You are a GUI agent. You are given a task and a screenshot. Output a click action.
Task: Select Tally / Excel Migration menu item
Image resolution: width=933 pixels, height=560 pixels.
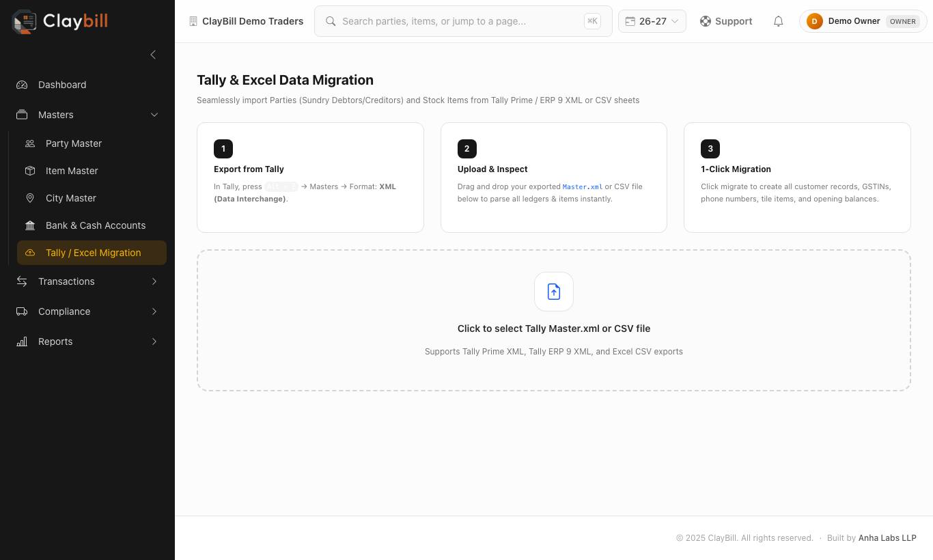click(92, 253)
